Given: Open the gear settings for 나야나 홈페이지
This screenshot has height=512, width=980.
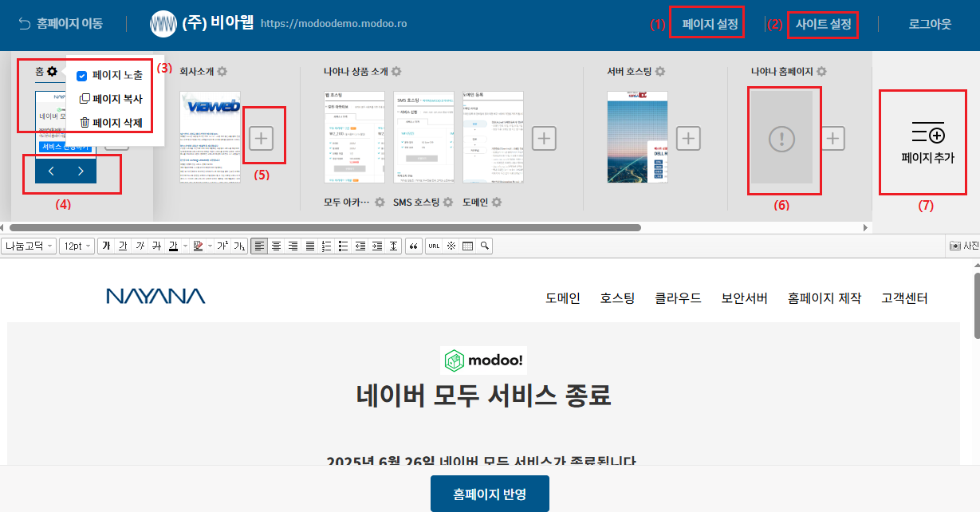Looking at the screenshot, I should pos(821,72).
